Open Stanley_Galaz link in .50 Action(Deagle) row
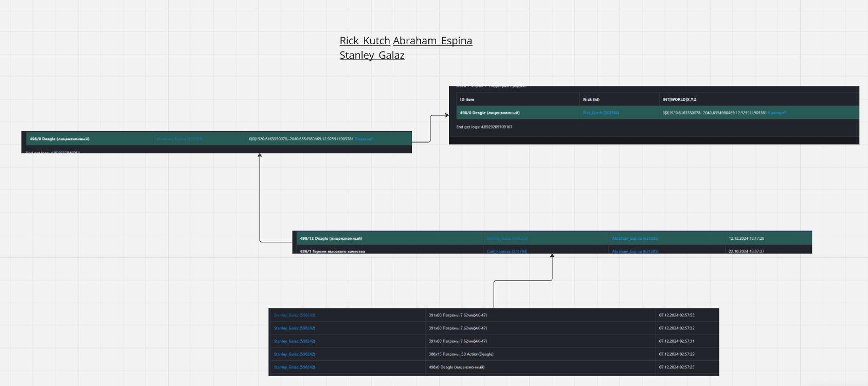The width and height of the screenshot is (868, 386). pyautogui.click(x=294, y=354)
